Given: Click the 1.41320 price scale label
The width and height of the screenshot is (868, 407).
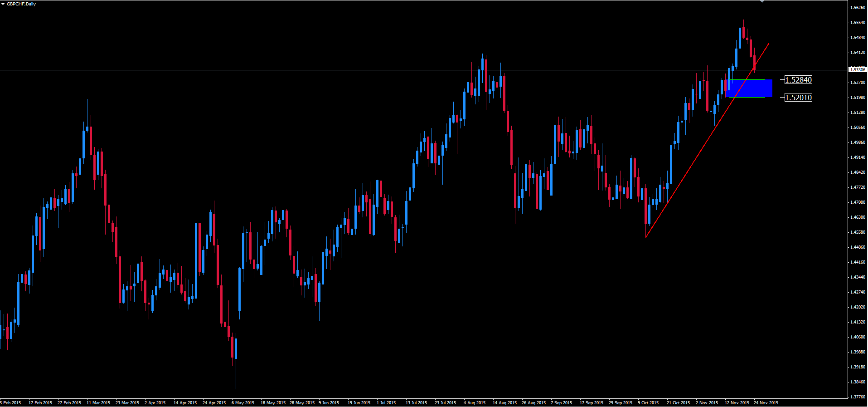Looking at the screenshot, I should tap(858, 322).
